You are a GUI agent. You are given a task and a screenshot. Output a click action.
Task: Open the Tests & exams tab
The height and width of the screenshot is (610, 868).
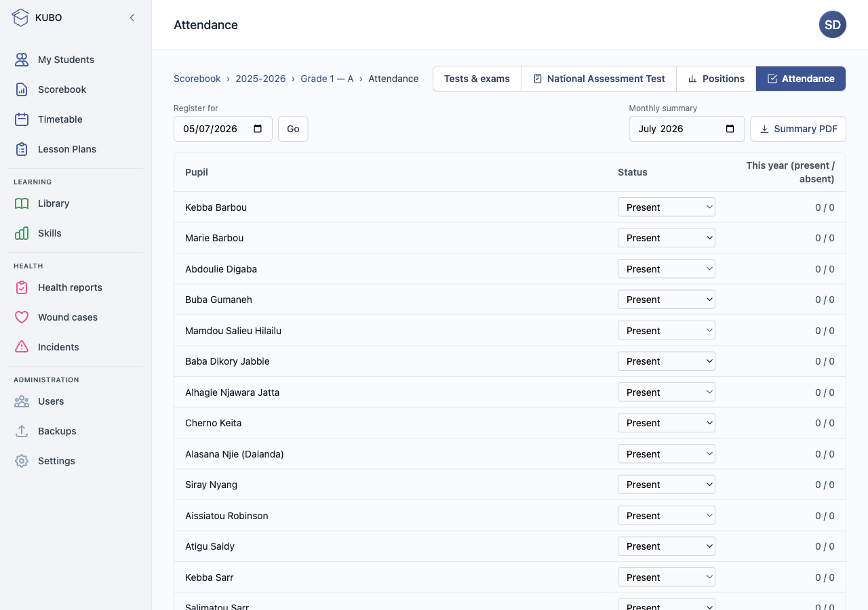477,79
